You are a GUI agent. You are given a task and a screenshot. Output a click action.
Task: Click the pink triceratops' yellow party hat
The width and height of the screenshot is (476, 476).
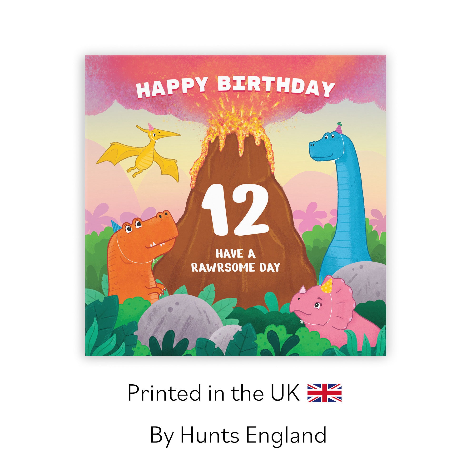pyautogui.click(x=327, y=284)
